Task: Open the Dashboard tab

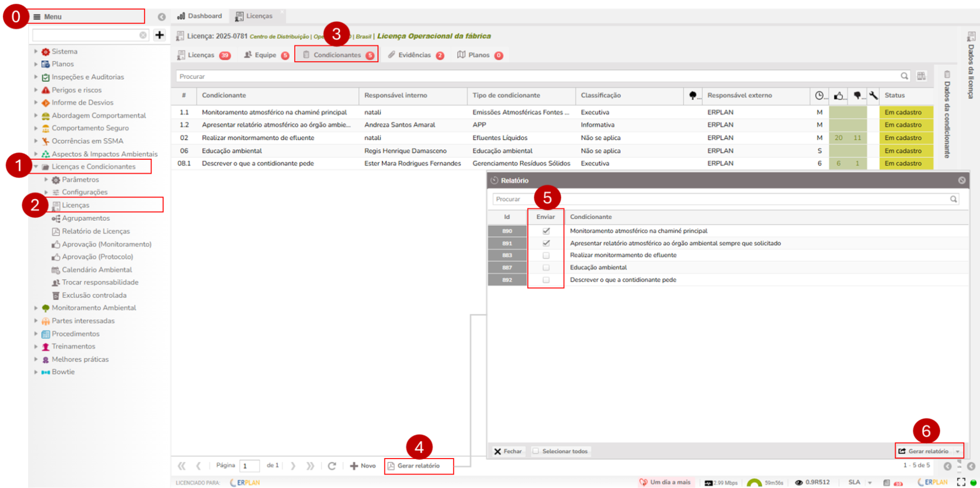Action: pos(200,16)
